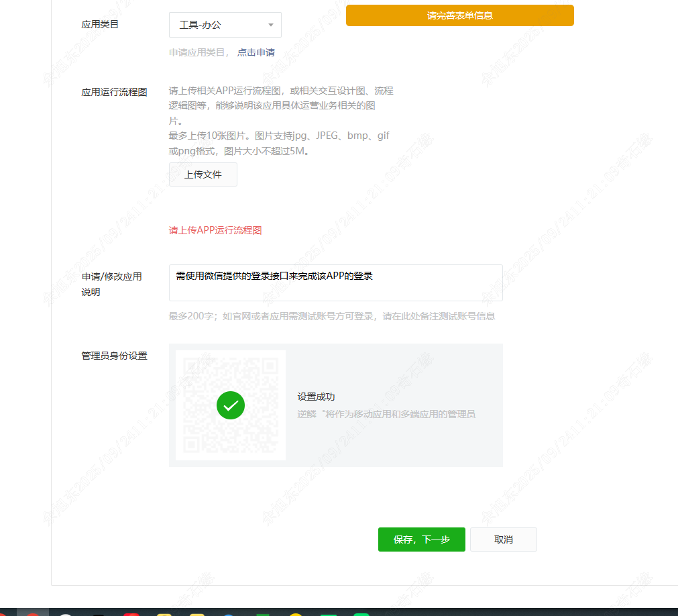Click the 上传文件 button
The image size is (678, 616).
point(203,174)
